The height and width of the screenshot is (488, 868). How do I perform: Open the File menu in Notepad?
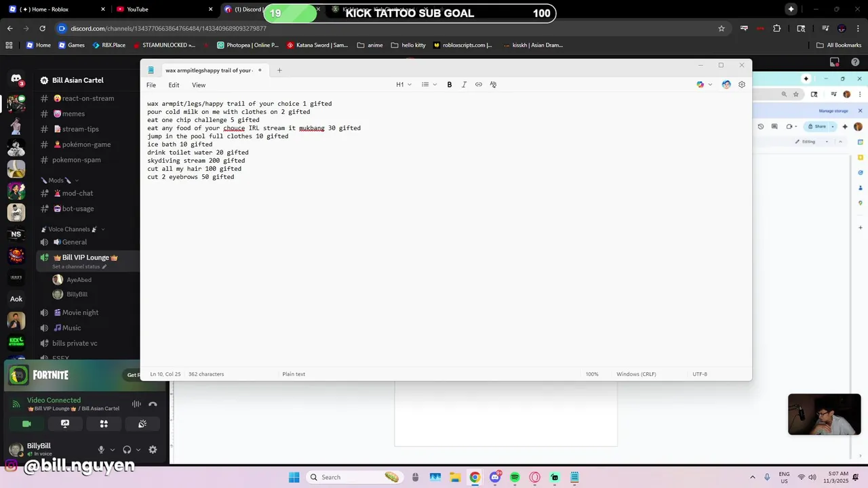[x=151, y=85]
